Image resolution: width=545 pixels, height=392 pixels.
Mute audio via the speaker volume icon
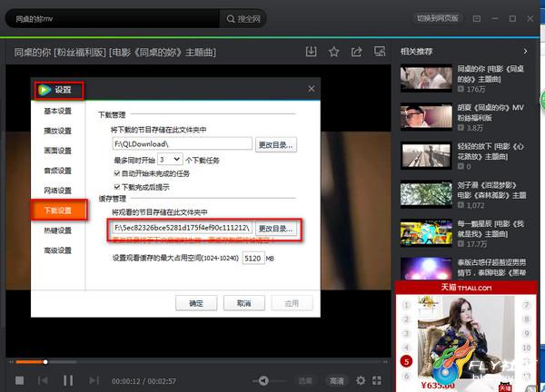click(263, 381)
